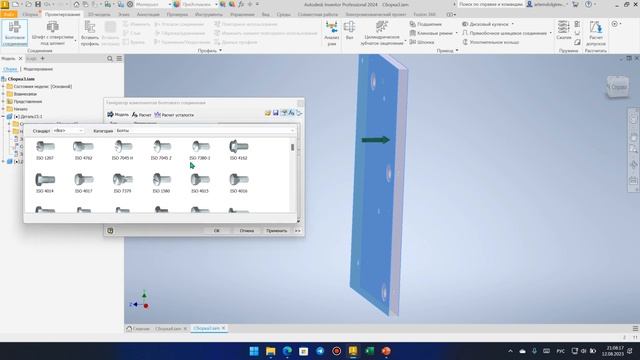Click the Save icon in quick access toolbar
This screenshot has width=640, height=360.
pyautogui.click(x=38, y=4)
